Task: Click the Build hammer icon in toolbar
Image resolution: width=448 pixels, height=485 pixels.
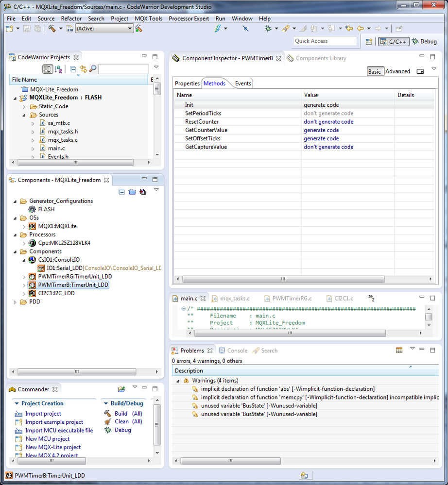Action: coord(52,29)
